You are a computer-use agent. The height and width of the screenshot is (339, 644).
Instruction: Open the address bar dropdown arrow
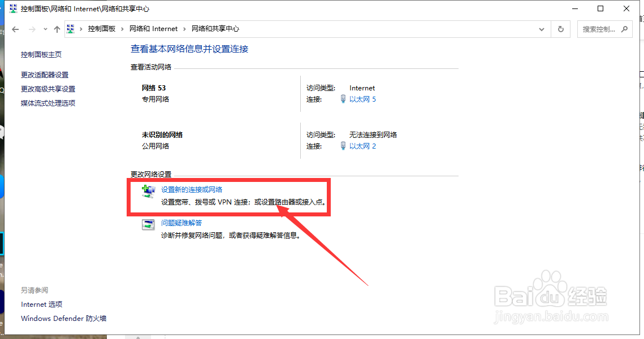click(x=541, y=28)
